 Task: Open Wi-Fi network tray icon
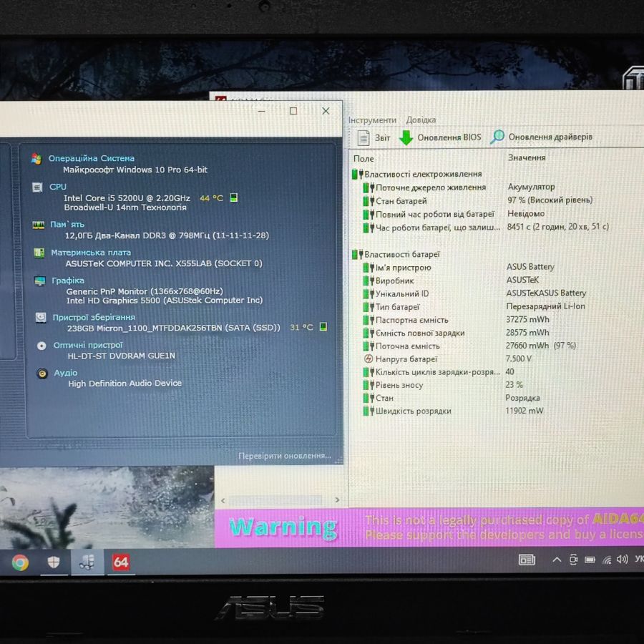coord(607,560)
